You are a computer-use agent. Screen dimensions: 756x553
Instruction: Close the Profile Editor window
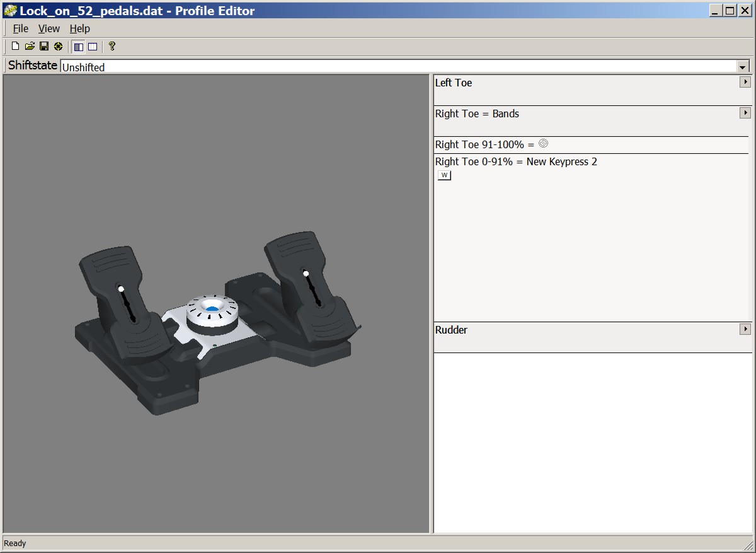pos(744,10)
